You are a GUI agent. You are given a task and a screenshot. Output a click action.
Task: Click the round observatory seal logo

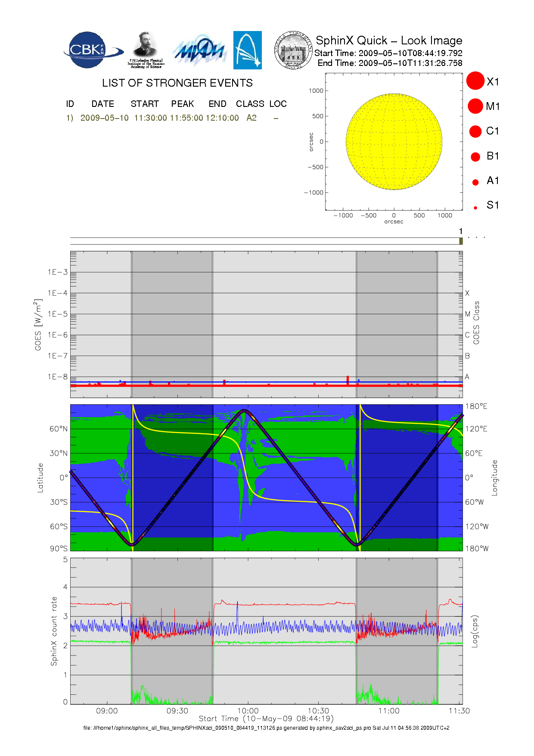293,50
